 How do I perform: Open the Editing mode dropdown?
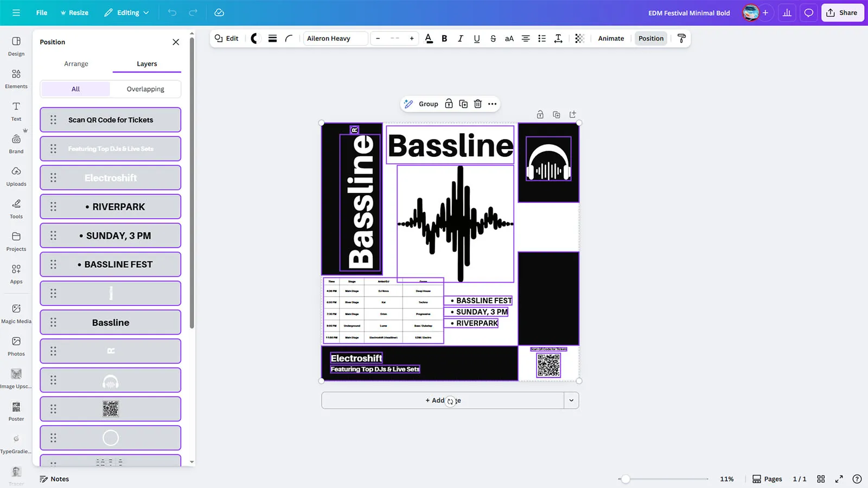click(x=126, y=13)
